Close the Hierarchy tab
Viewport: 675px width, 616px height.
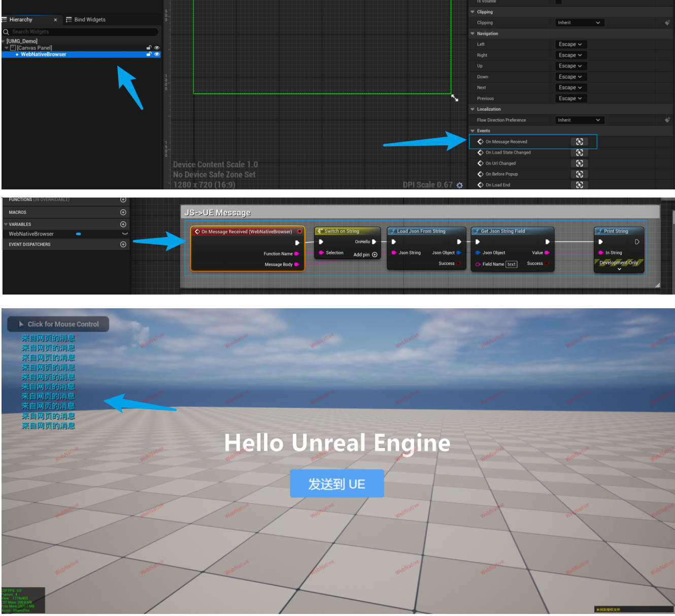[x=55, y=20]
